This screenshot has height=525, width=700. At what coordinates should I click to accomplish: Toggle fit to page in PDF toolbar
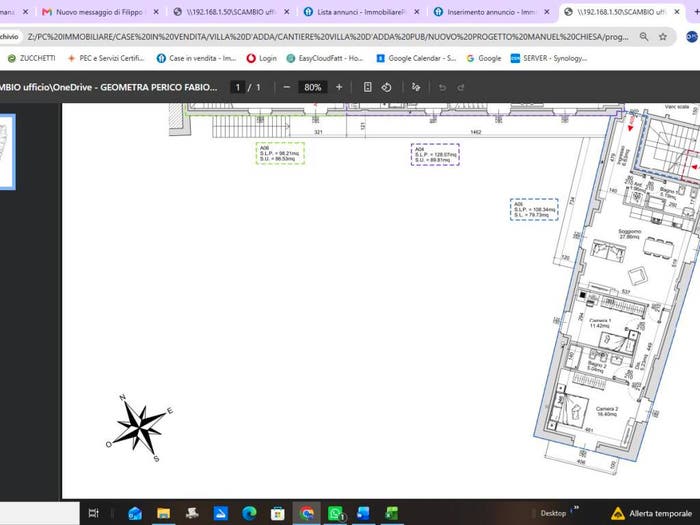(367, 87)
